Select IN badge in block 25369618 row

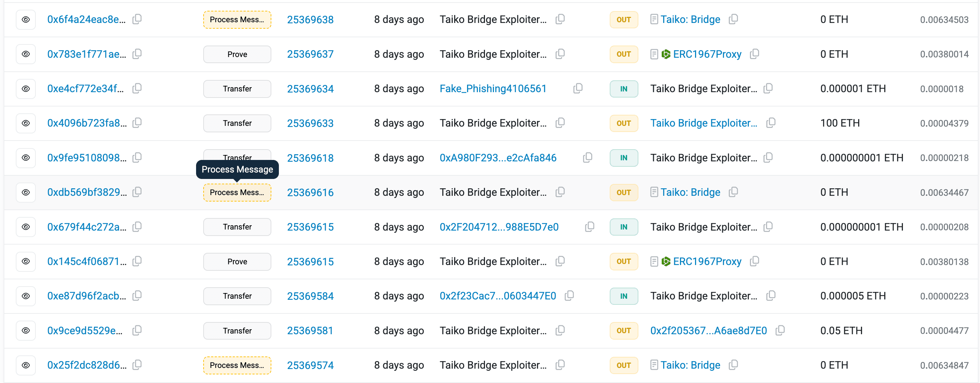click(x=624, y=158)
